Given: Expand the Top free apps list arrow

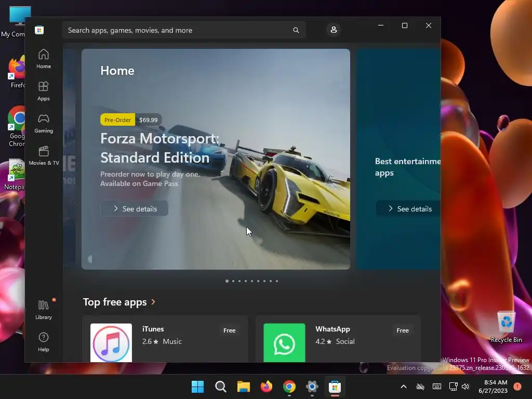Looking at the screenshot, I should point(153,302).
